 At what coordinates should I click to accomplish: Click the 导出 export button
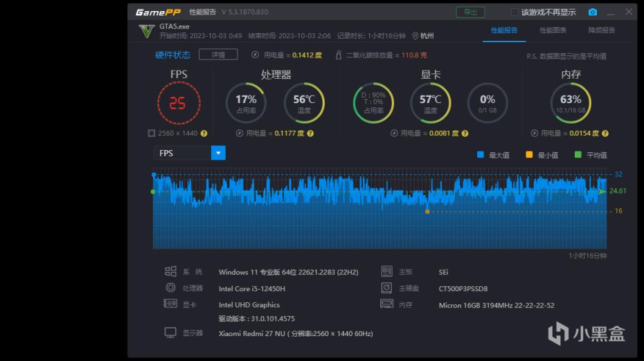pos(470,12)
